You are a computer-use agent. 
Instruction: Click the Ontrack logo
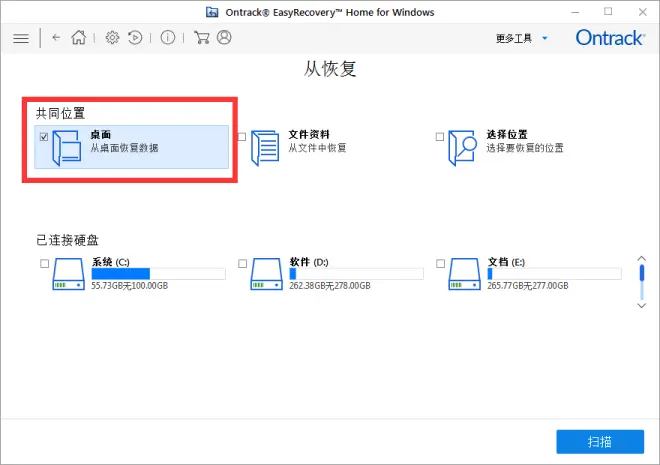(610, 38)
